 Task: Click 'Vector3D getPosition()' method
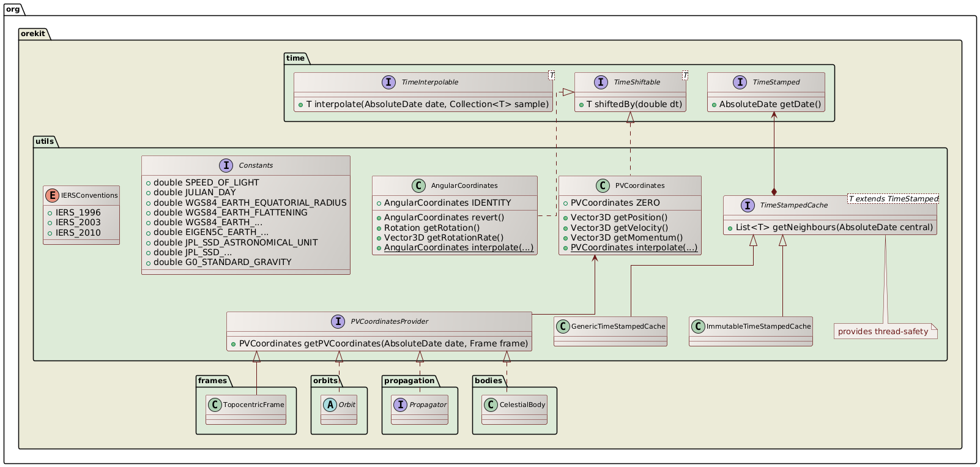[619, 217]
